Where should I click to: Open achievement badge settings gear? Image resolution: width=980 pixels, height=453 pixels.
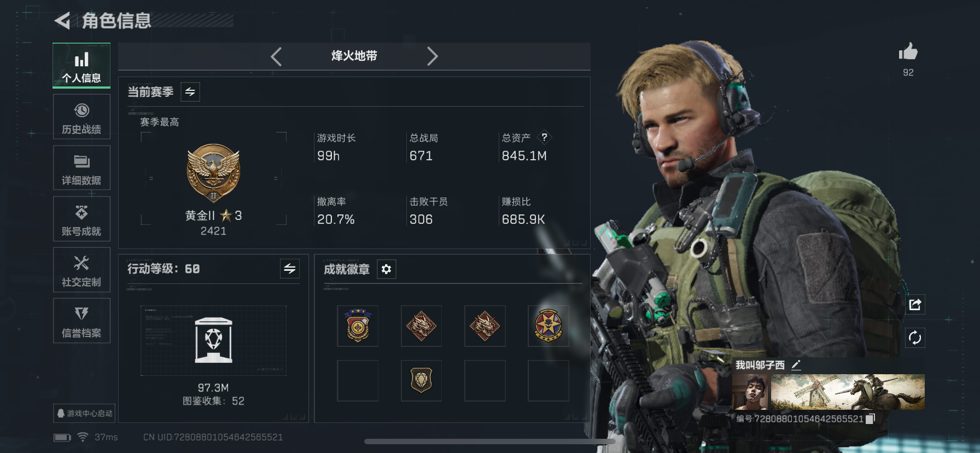coord(386,269)
